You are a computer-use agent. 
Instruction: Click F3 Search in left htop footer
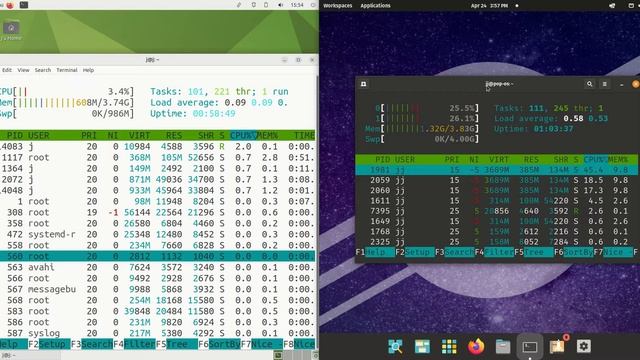(x=92, y=344)
